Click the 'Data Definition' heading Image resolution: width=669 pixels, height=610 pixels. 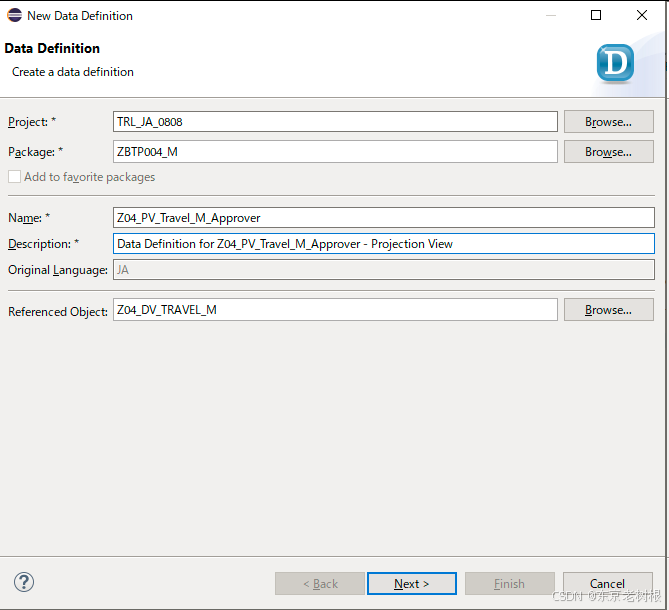tap(52, 49)
